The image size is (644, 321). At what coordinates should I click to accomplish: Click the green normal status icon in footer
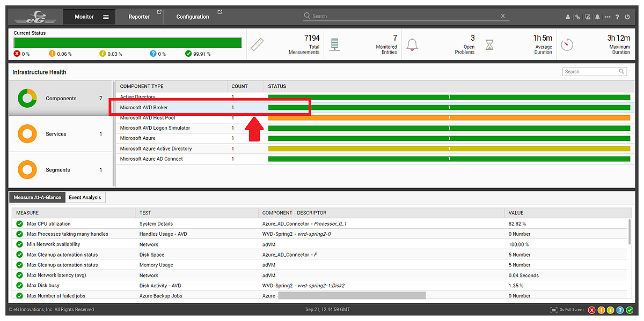[630, 310]
